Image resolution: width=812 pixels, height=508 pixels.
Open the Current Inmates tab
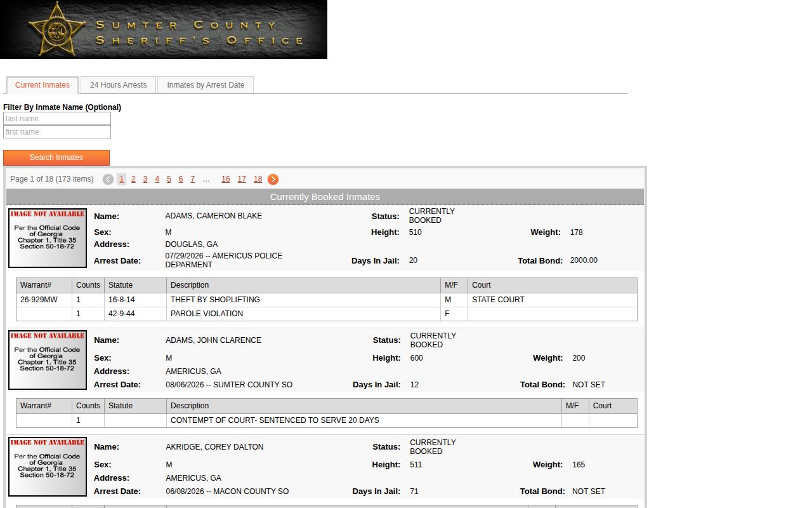click(x=43, y=85)
